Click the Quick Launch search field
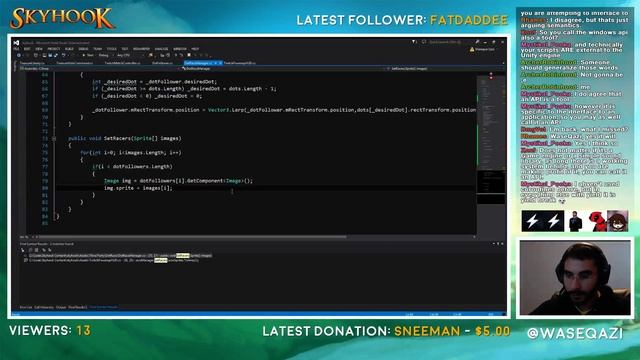This screenshot has width=640, height=360. click(450, 42)
